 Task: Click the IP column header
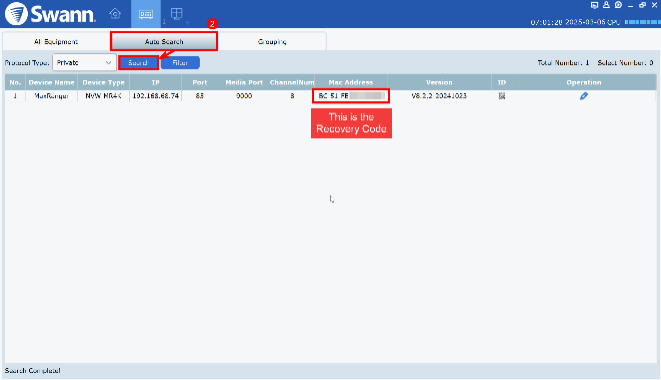(156, 82)
